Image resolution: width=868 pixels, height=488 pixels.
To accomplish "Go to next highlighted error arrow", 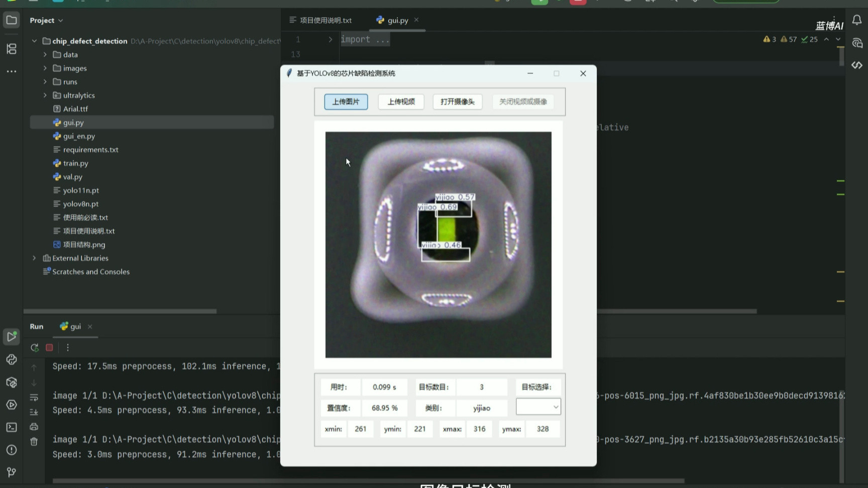I will pyautogui.click(x=838, y=39).
